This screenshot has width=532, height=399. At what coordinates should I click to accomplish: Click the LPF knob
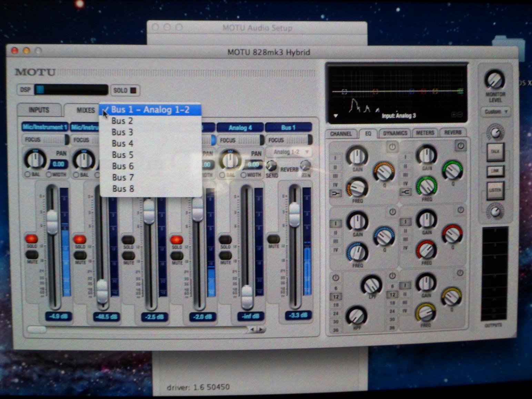tap(371, 285)
